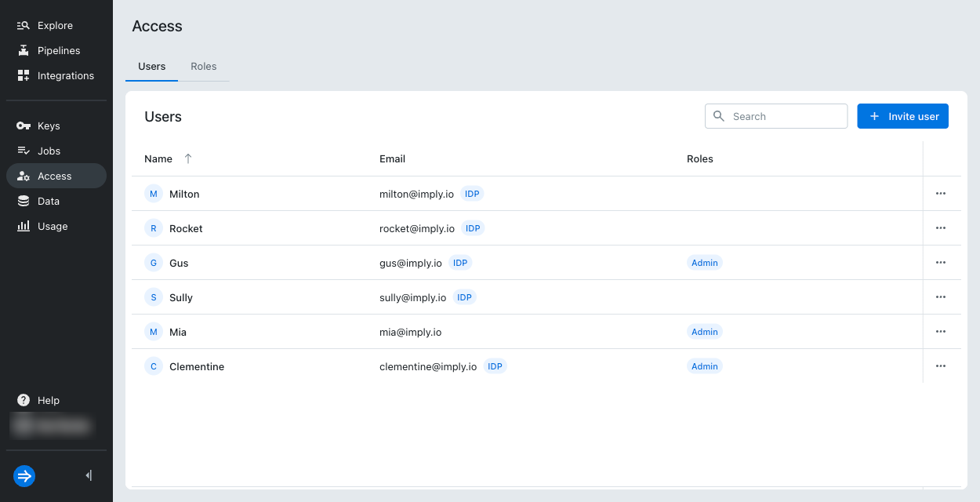Open more options menu for Clementine
Image resolution: width=980 pixels, height=502 pixels.
(941, 366)
